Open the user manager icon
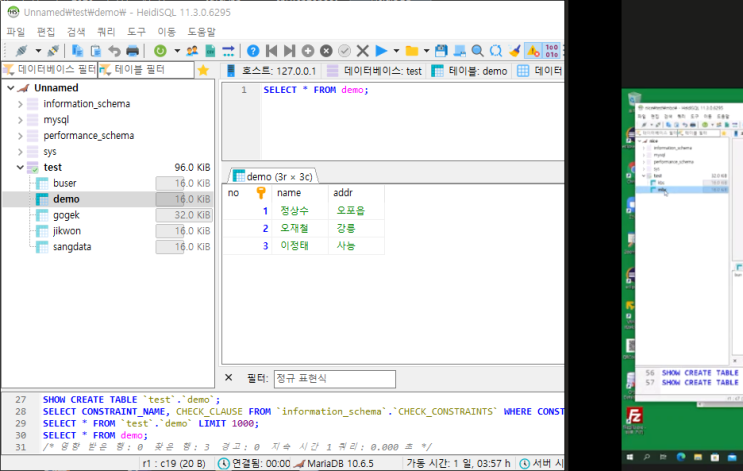743x471 pixels. (x=192, y=50)
